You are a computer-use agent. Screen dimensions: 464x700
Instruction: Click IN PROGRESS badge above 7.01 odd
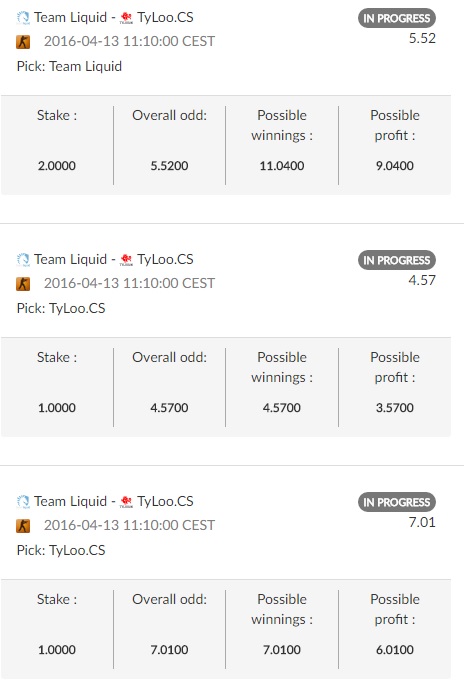coord(397,502)
